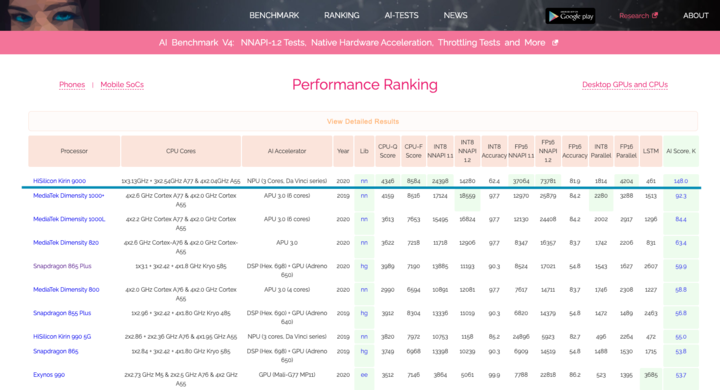
Task: Click the face logo image in header
Action: click(x=50, y=15)
